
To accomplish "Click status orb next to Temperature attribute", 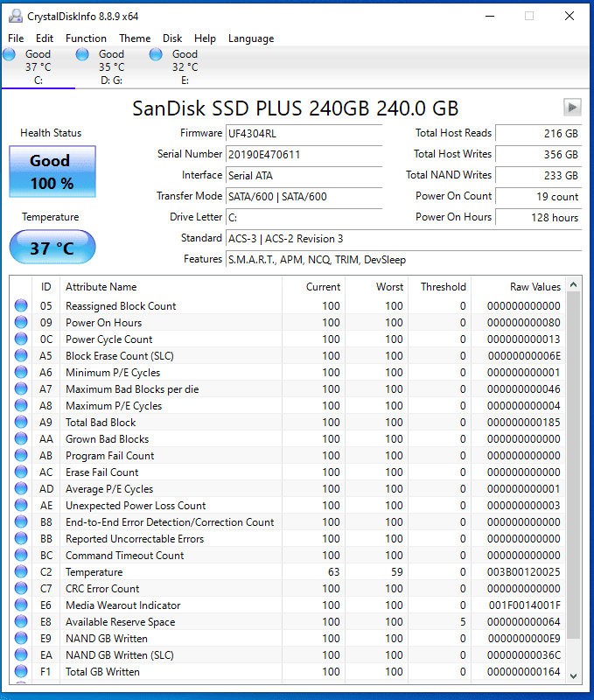I will [x=21, y=572].
